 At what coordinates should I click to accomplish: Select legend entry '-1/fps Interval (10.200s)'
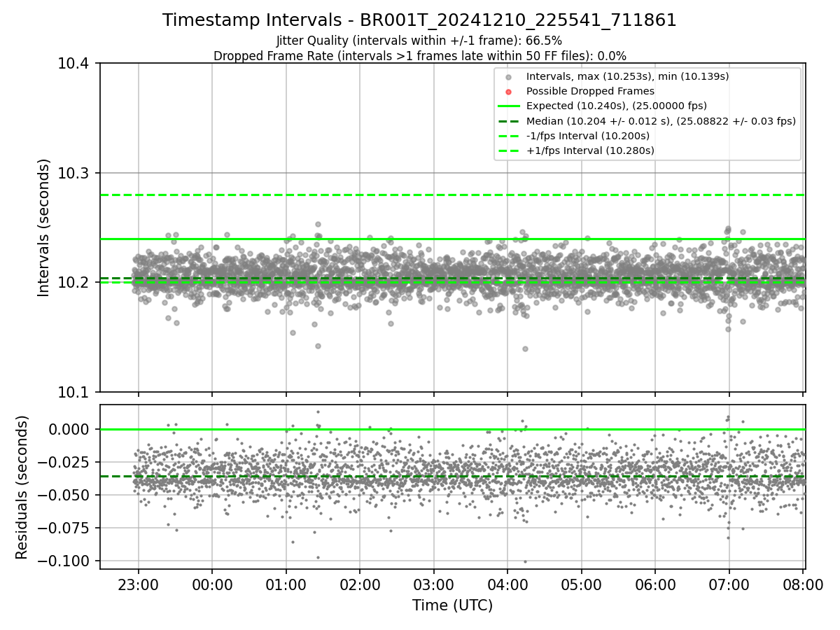(x=588, y=135)
